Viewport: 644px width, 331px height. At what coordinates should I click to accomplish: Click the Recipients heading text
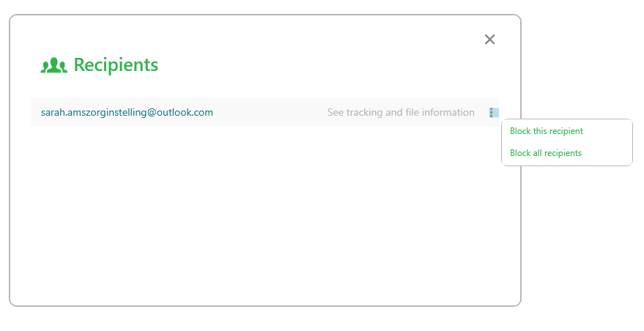[116, 65]
